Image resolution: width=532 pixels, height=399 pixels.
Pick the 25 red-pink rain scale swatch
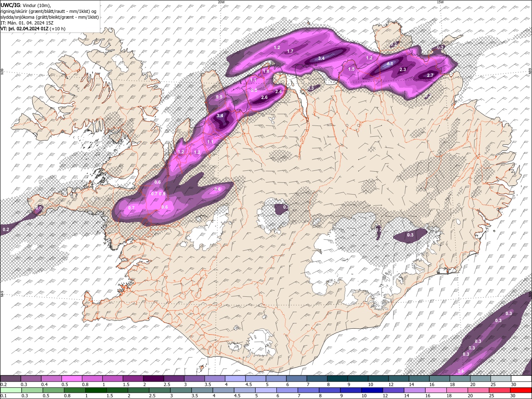[499, 390]
